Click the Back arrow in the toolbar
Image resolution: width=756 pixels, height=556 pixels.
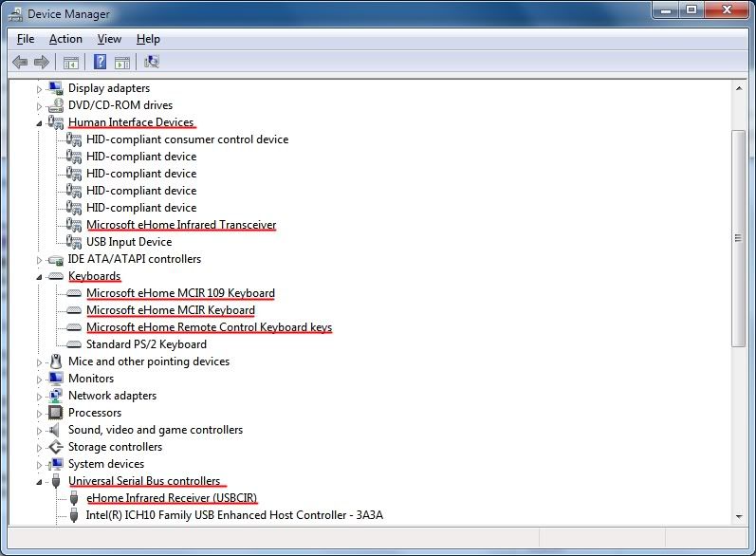click(20, 63)
